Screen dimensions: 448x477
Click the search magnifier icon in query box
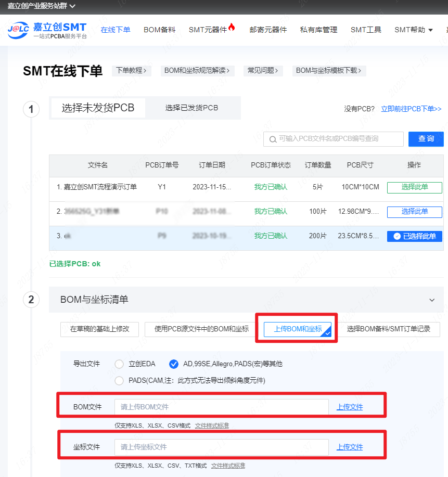[x=273, y=139]
